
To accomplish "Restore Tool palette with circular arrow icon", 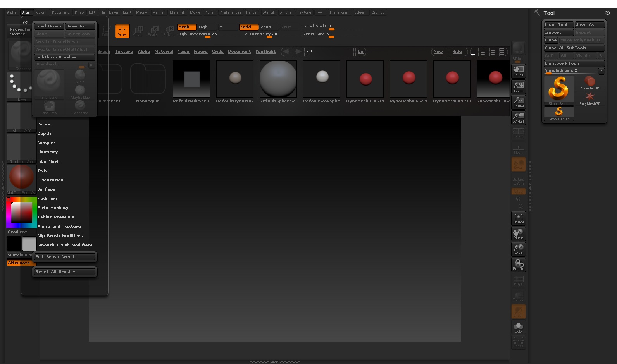I will [607, 13].
